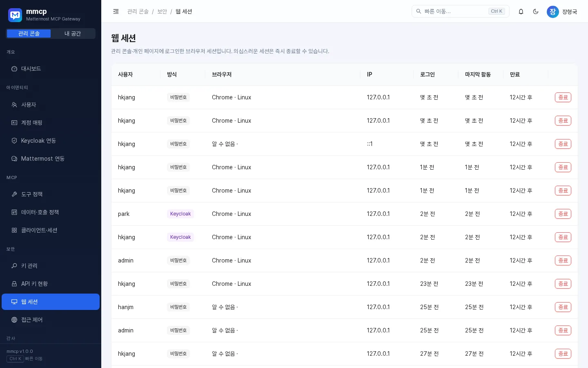
Task: Click the 계정 매핑 card icon
Action: 14,123
